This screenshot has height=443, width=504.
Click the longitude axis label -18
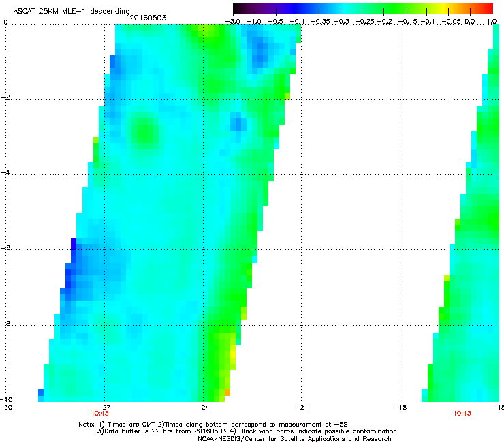pyautogui.click(x=400, y=408)
